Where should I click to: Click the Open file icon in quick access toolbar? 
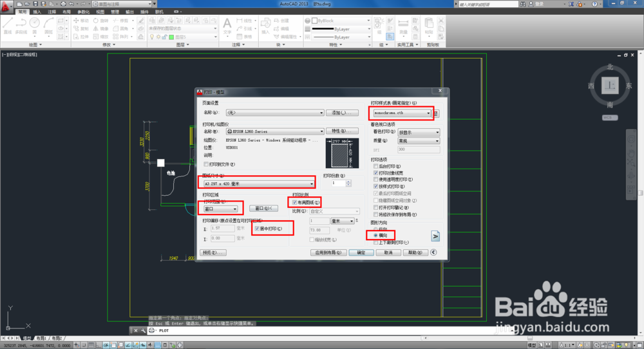click(27, 4)
